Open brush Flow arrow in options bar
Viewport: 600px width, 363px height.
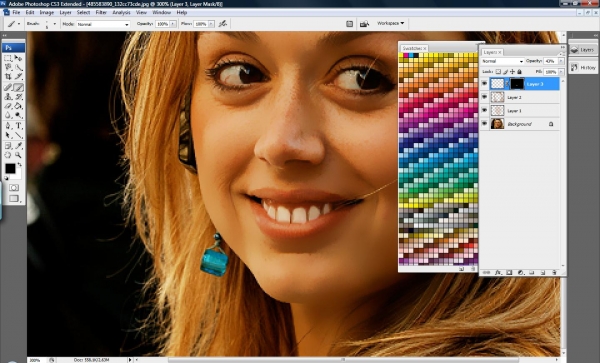(211, 24)
